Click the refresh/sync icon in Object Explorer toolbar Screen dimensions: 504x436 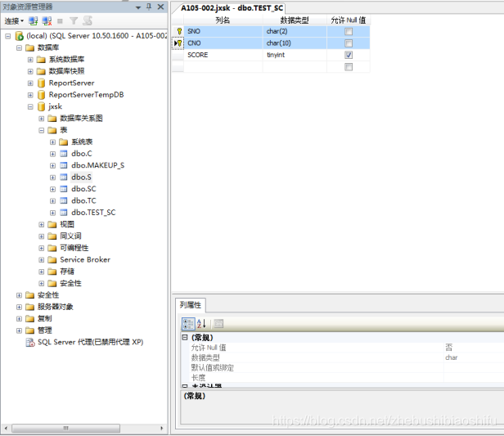pos(88,21)
